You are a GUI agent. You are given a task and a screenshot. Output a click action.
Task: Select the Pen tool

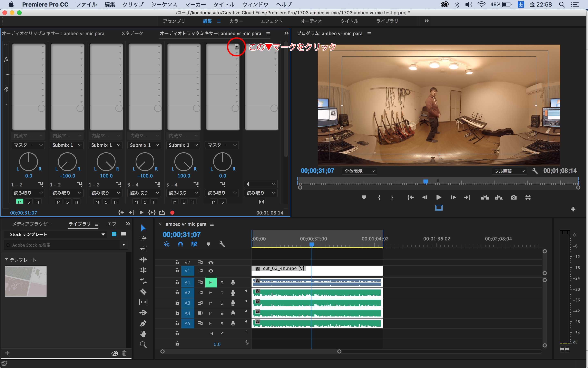143,323
